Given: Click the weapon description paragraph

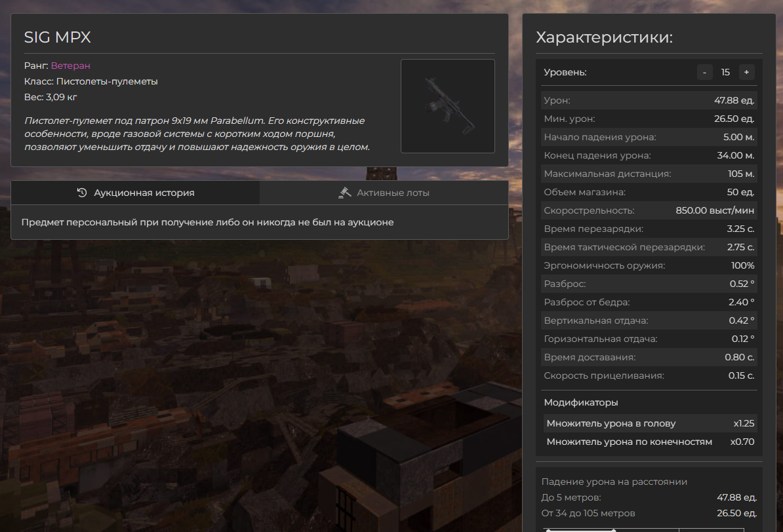Looking at the screenshot, I should pyautogui.click(x=197, y=134).
